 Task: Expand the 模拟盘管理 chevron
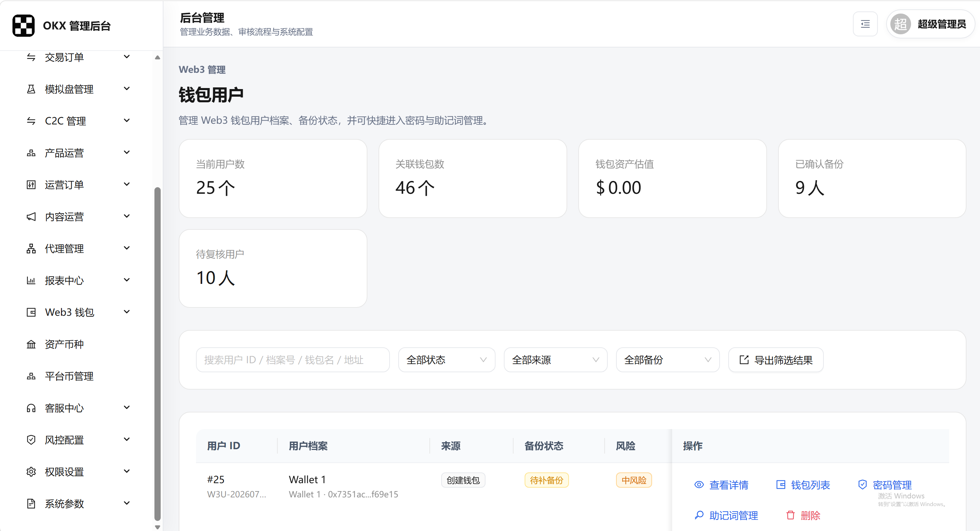(x=127, y=89)
